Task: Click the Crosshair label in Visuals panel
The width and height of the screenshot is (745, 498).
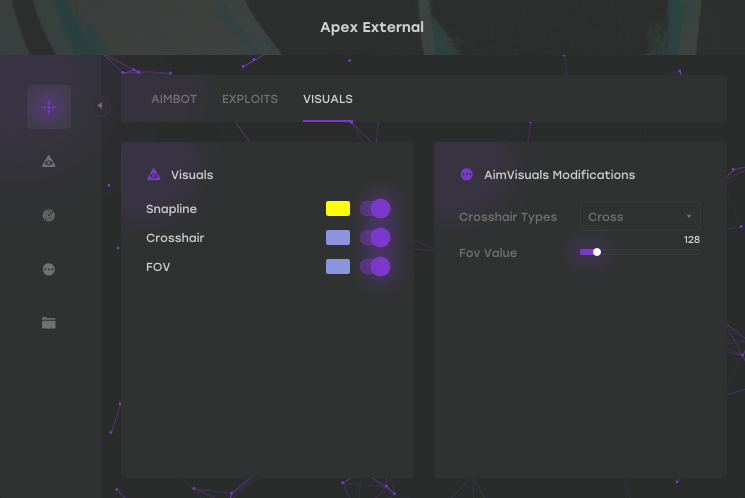Action: (175, 238)
